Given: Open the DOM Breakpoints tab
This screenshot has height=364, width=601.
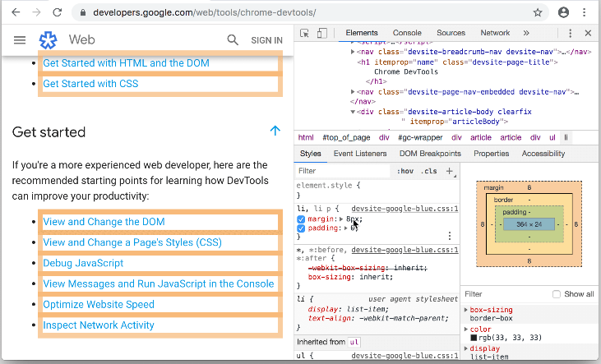Looking at the screenshot, I should (430, 154).
